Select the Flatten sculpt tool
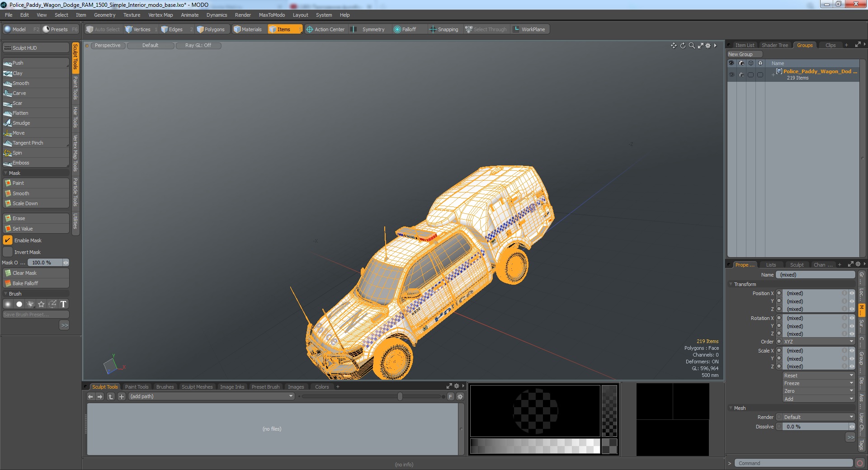Screen dimensions: 868x470 coord(36,113)
